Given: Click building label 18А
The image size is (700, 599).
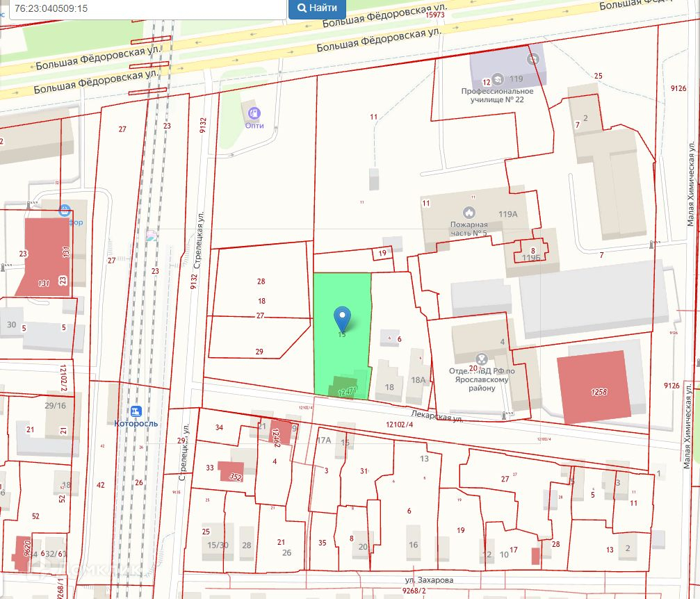Looking at the screenshot, I should [418, 380].
